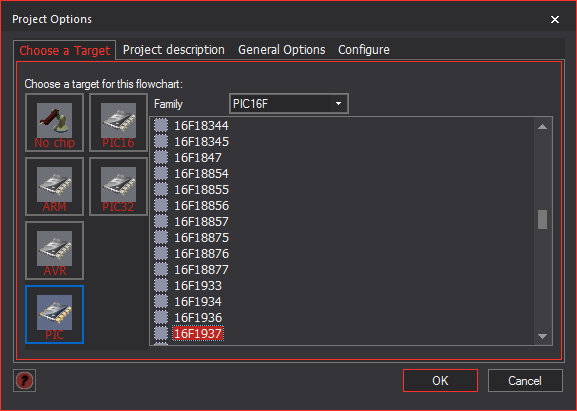
Task: Pick the PIC32 target chip icon
Action: pyautogui.click(x=118, y=187)
